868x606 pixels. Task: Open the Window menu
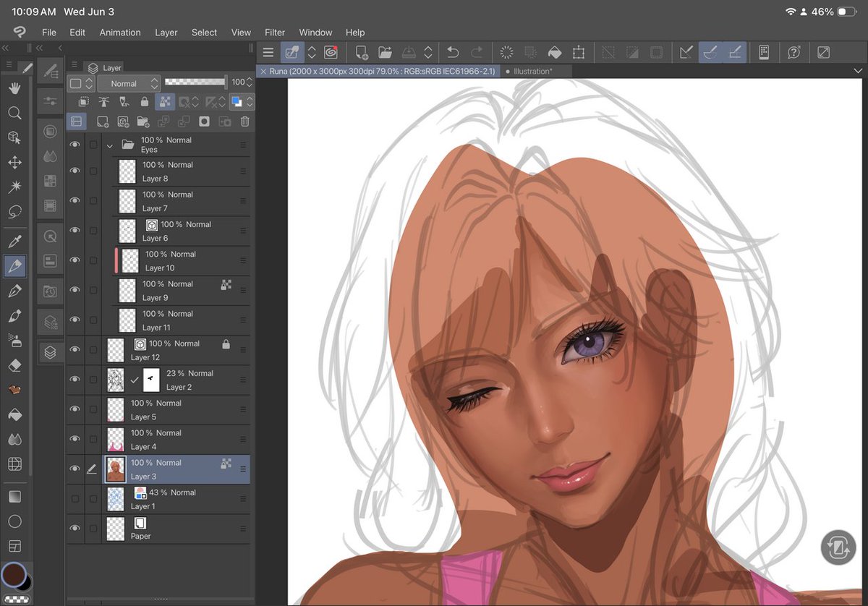click(x=315, y=33)
